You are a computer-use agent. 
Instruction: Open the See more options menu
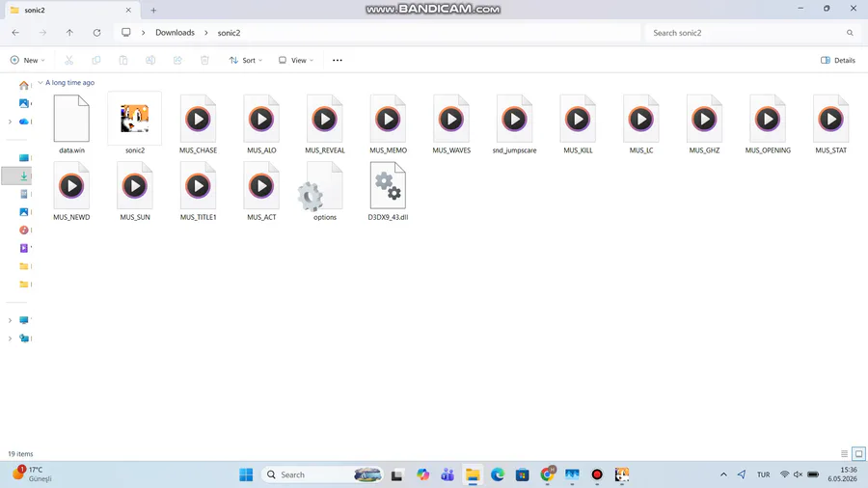(338, 61)
